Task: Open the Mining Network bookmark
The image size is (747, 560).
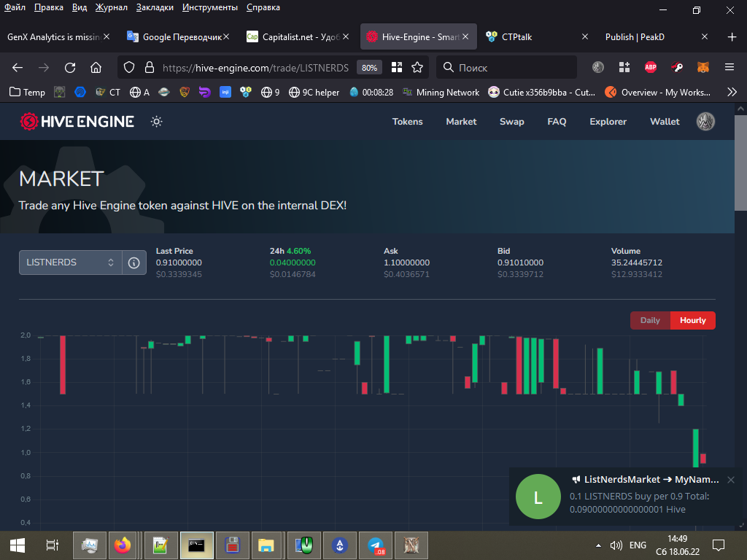Action: click(x=441, y=92)
